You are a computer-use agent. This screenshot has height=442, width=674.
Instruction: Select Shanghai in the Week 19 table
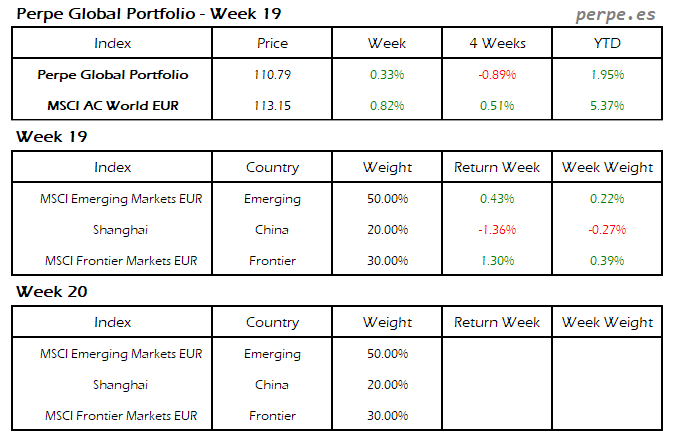tap(120, 229)
